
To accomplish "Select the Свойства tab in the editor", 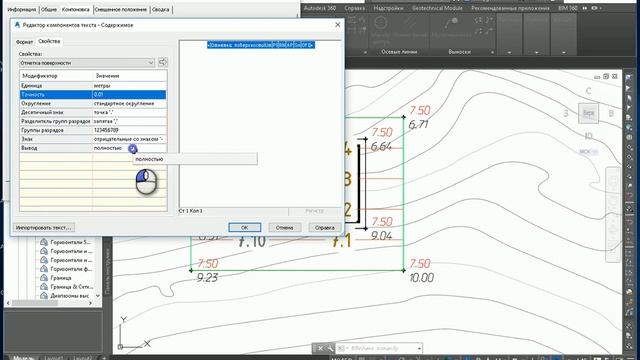I will click(49, 41).
